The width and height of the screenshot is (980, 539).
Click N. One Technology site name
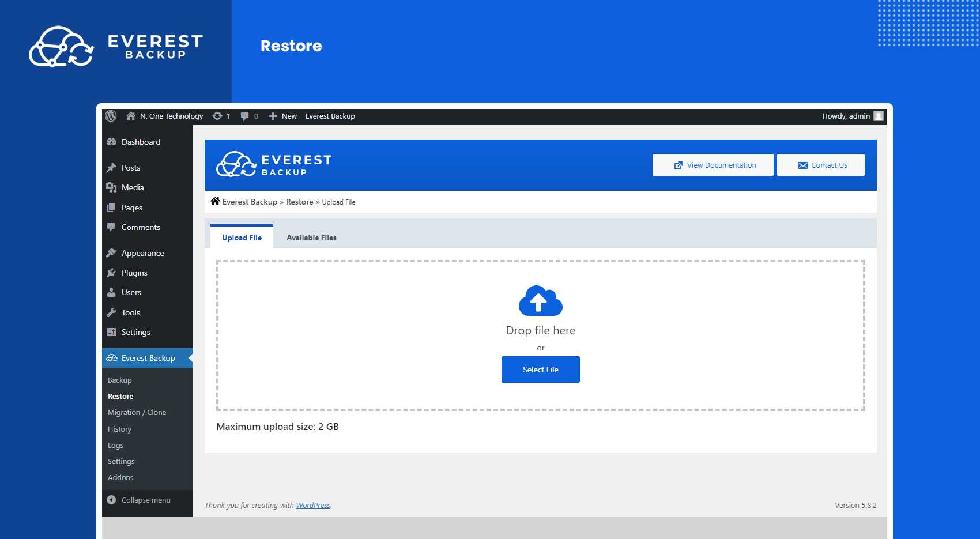tap(171, 116)
